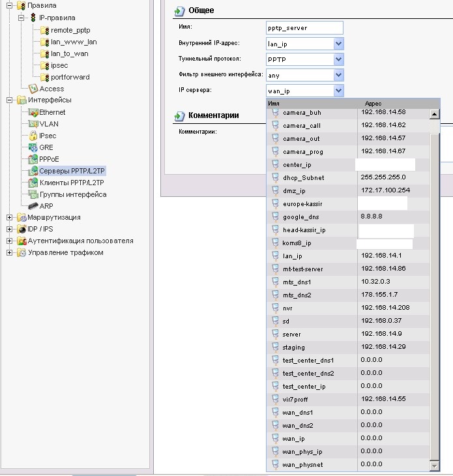
Task: Click the Ethernet interface icon in the tree
Action: pos(33,112)
